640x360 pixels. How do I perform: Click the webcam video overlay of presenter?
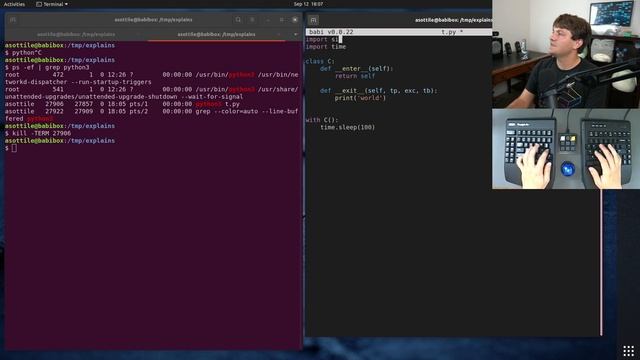[x=566, y=54]
